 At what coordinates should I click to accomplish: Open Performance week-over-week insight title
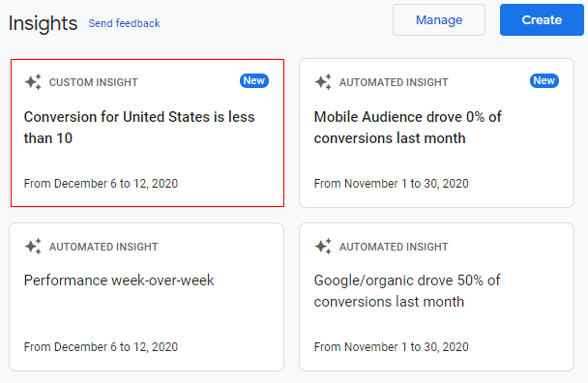click(x=119, y=280)
